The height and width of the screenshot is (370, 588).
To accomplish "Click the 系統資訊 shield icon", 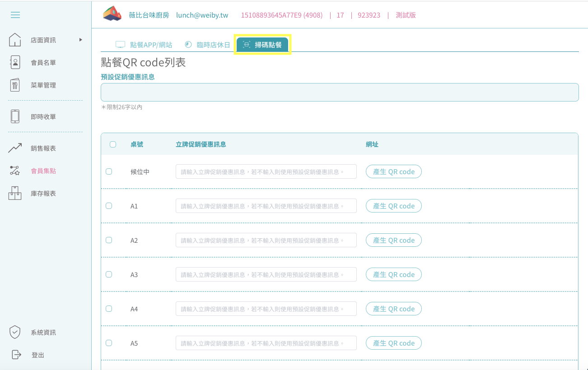I will tap(15, 332).
